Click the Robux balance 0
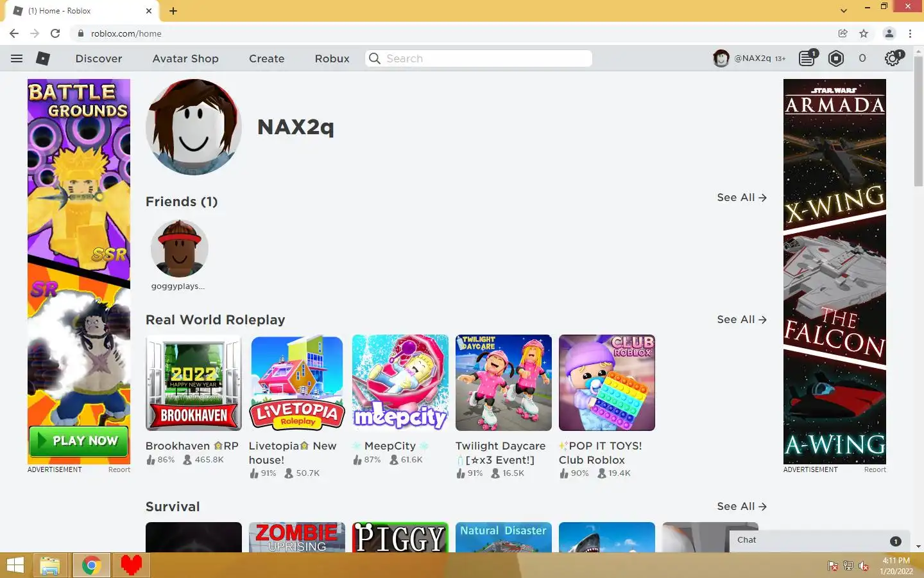Image resolution: width=924 pixels, height=578 pixels. tap(862, 58)
